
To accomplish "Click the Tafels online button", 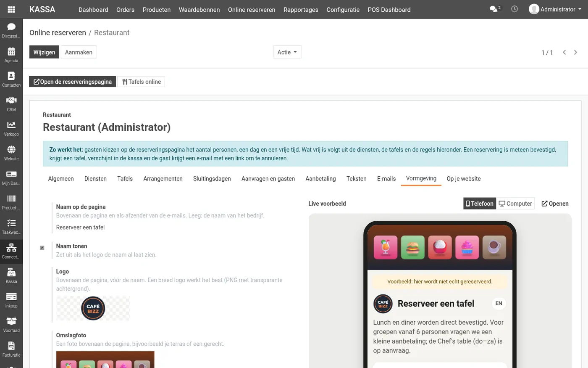I will [141, 82].
